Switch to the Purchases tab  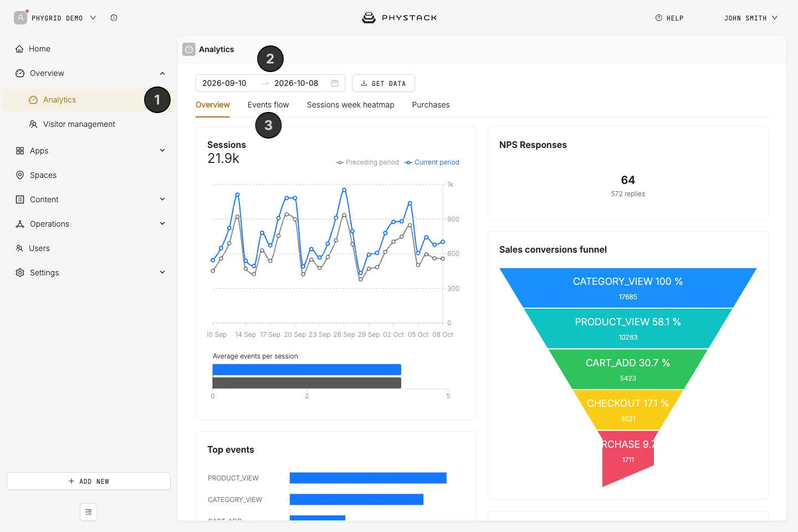(431, 105)
